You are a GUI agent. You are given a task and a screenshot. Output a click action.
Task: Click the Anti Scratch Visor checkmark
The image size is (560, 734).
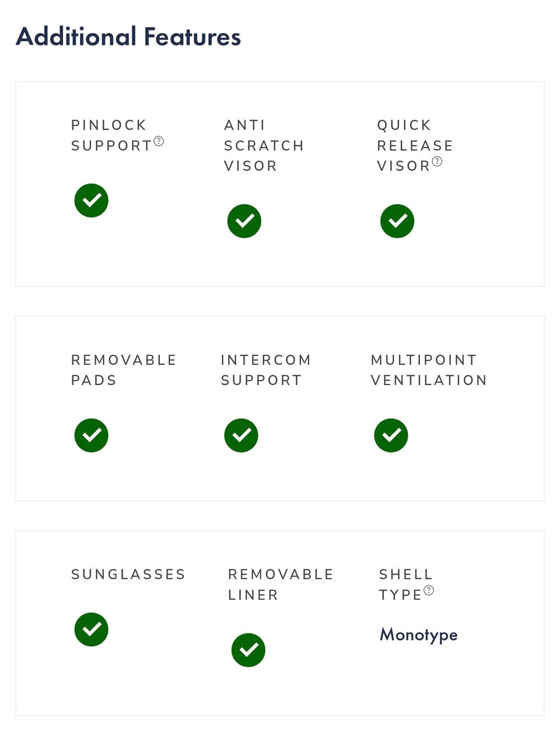244,221
